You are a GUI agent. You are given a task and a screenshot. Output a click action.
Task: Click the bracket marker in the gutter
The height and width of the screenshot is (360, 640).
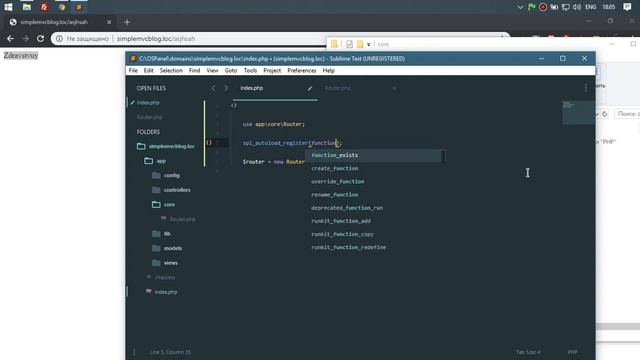[x=209, y=142]
